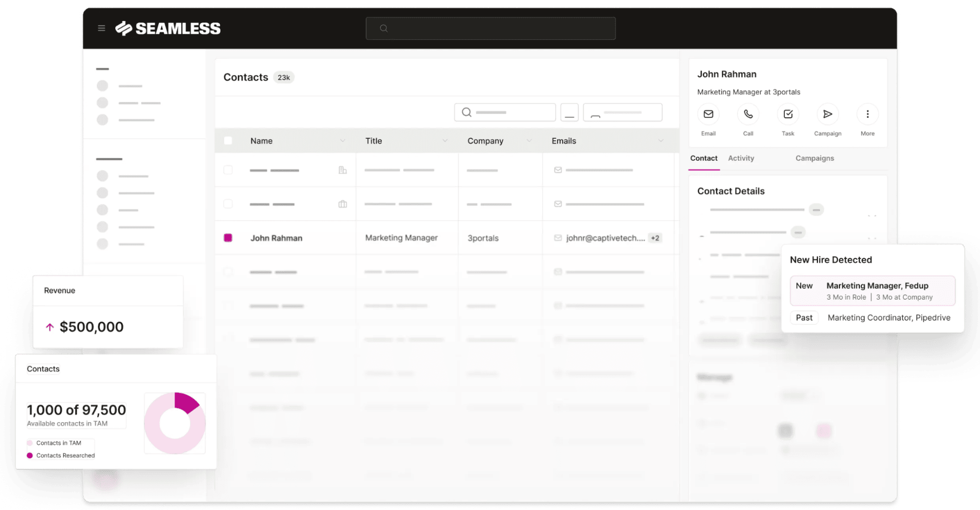Viewport: 980px width, 510px height.
Task: Click Marketing Coordinator, Pipedrive entry
Action: 889,318
